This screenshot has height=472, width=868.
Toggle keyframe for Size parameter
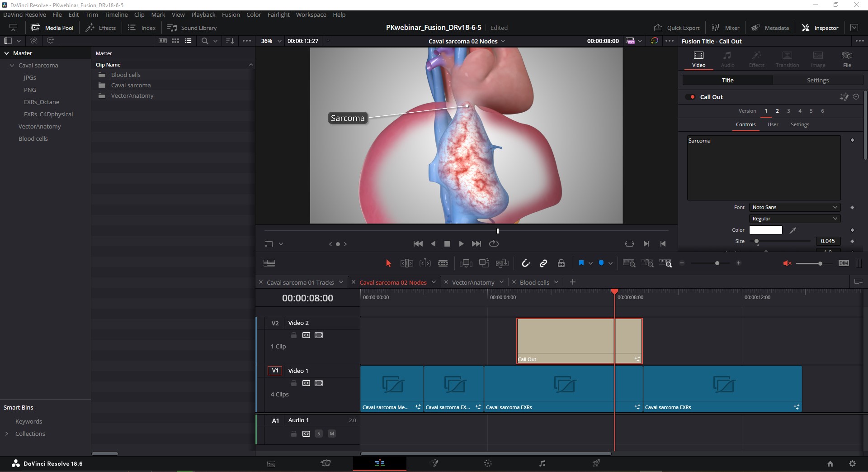852,241
